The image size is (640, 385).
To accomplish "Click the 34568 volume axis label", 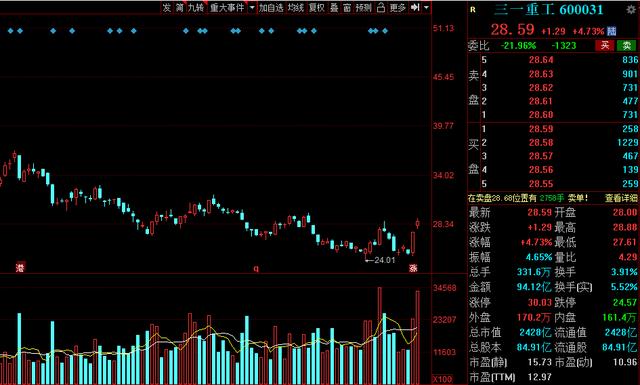I will (444, 288).
